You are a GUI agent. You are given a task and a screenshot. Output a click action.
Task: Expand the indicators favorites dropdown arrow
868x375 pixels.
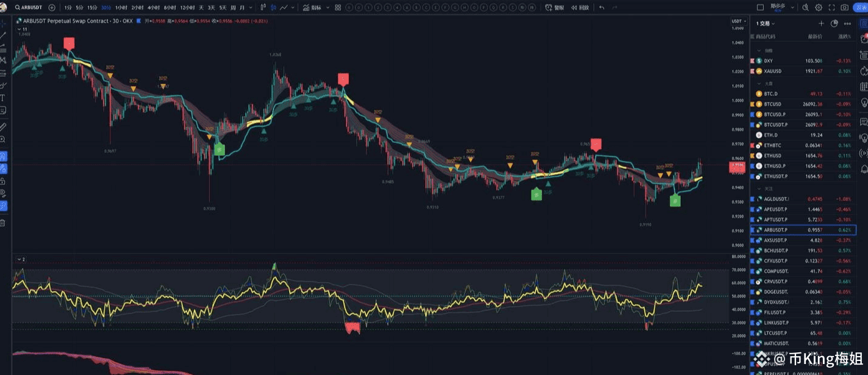tap(326, 7)
